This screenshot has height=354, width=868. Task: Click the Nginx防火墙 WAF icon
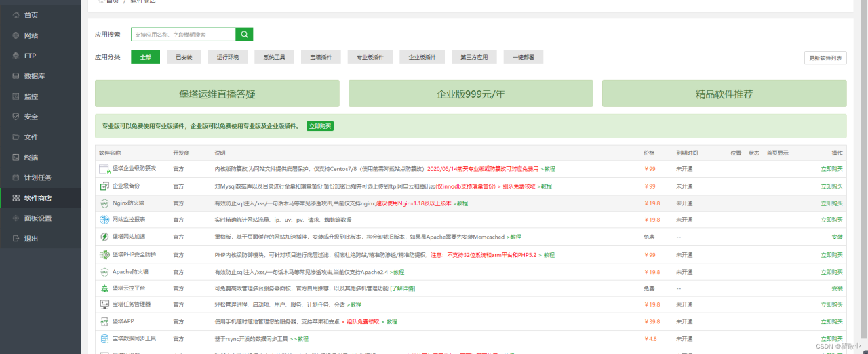pyautogui.click(x=104, y=203)
